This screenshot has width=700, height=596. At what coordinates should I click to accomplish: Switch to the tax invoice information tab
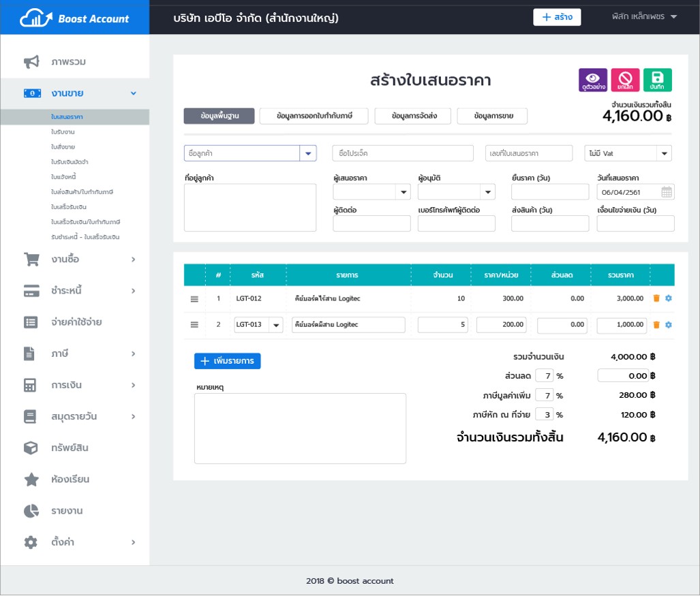coord(314,116)
